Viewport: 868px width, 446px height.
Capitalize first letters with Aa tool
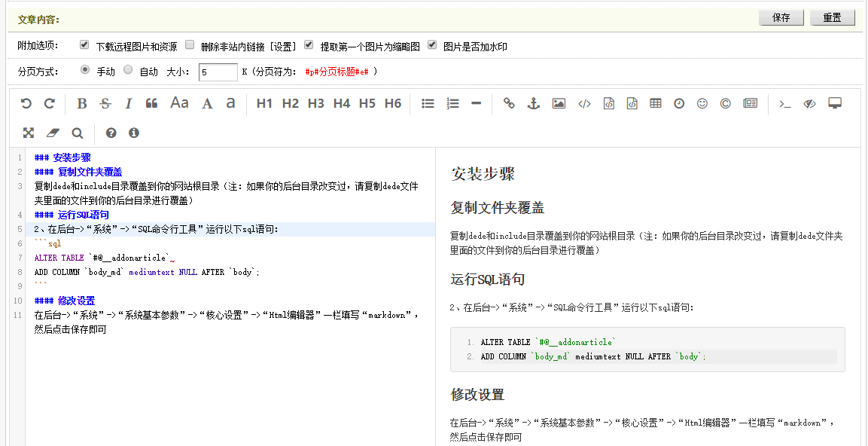(x=179, y=103)
